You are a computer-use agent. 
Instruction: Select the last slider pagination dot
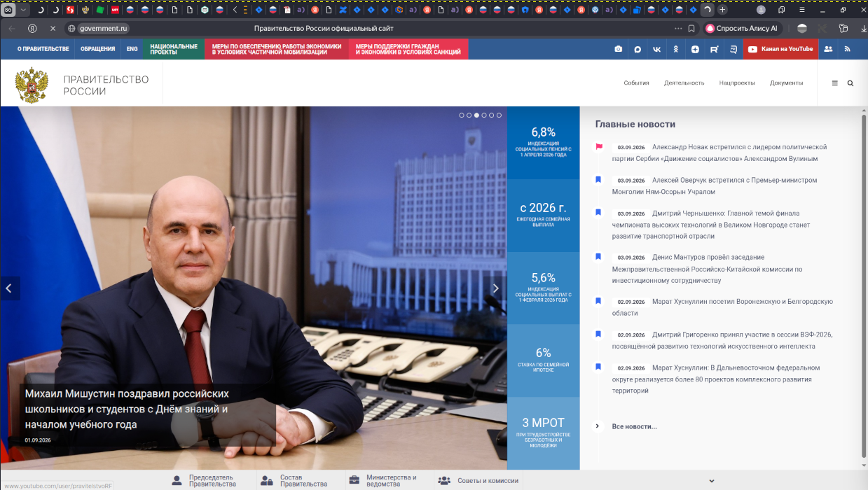click(x=500, y=115)
